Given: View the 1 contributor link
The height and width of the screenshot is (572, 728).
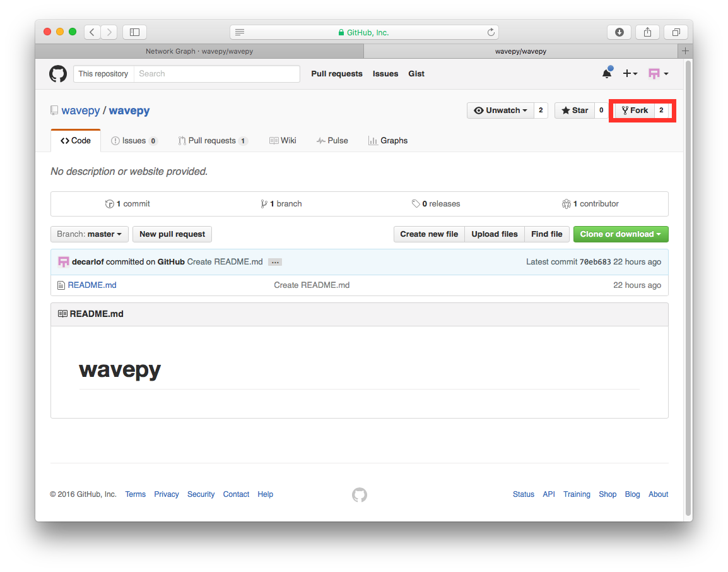Looking at the screenshot, I should [x=590, y=203].
